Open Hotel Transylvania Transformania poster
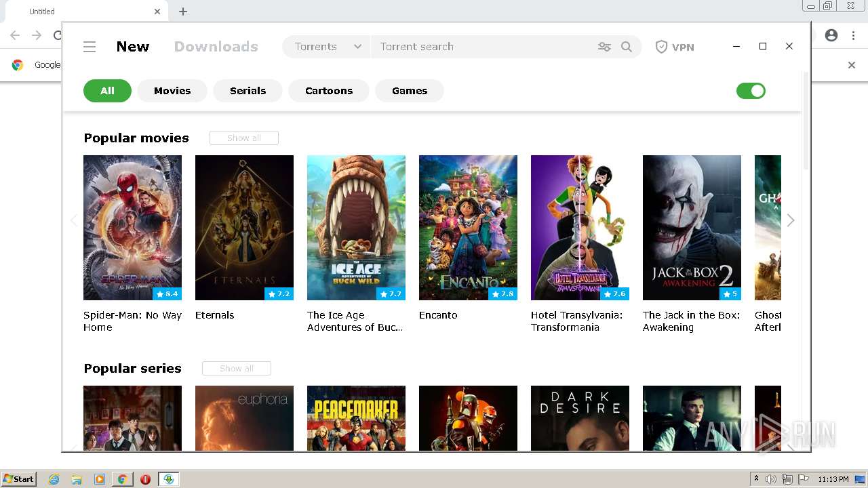 (x=580, y=228)
